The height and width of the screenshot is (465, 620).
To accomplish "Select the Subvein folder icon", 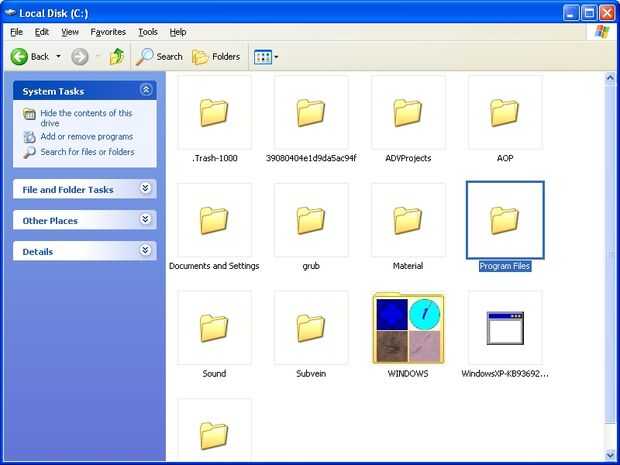I will click(x=311, y=328).
